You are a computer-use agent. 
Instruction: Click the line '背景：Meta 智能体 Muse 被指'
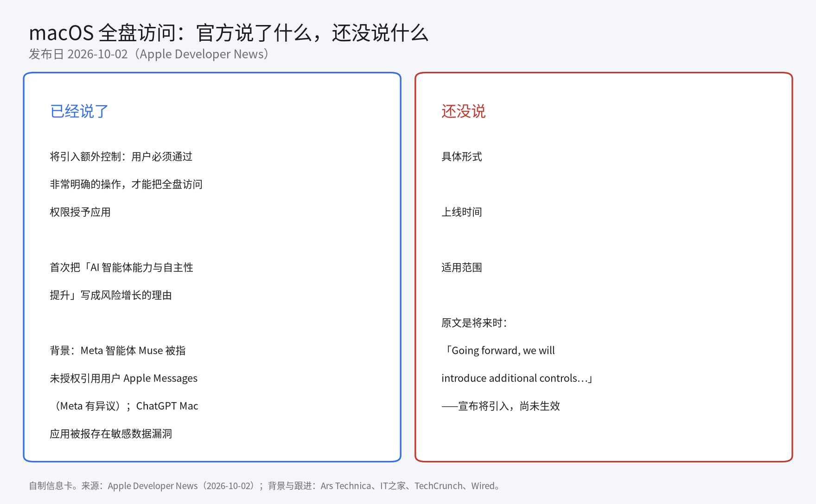(x=118, y=351)
